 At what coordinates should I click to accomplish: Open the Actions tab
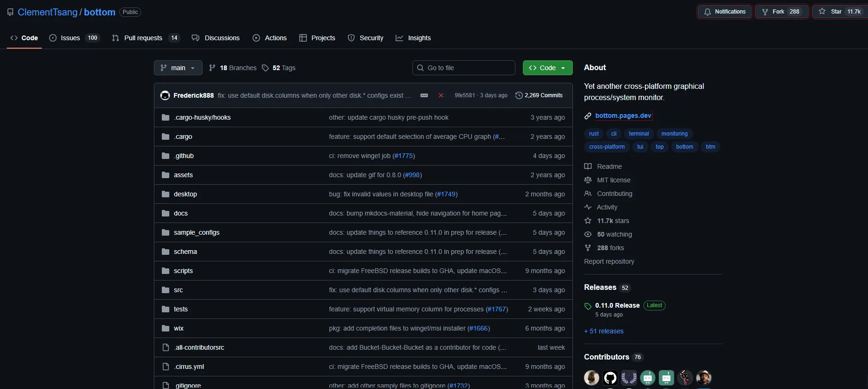(x=270, y=38)
